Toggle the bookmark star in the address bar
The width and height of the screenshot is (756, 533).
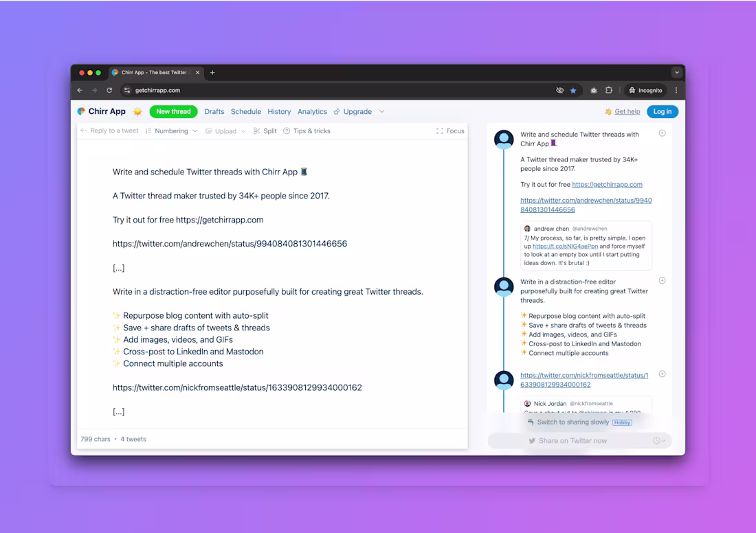573,90
